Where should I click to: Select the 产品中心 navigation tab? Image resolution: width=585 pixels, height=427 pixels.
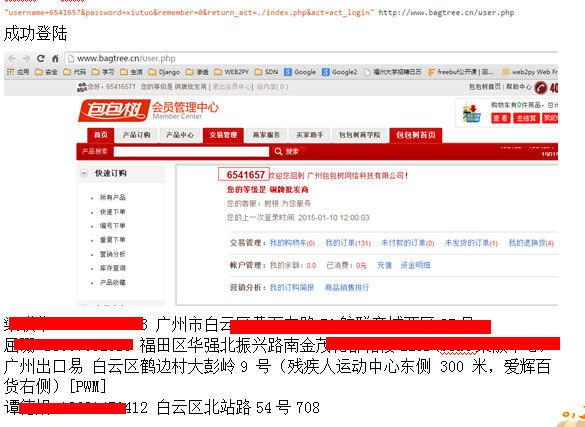[x=180, y=135]
